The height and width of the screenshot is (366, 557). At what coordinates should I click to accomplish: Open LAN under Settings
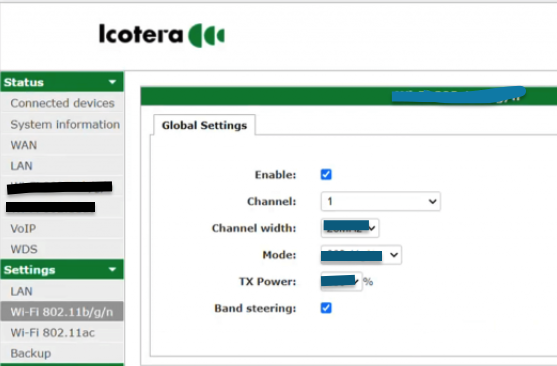62,291
